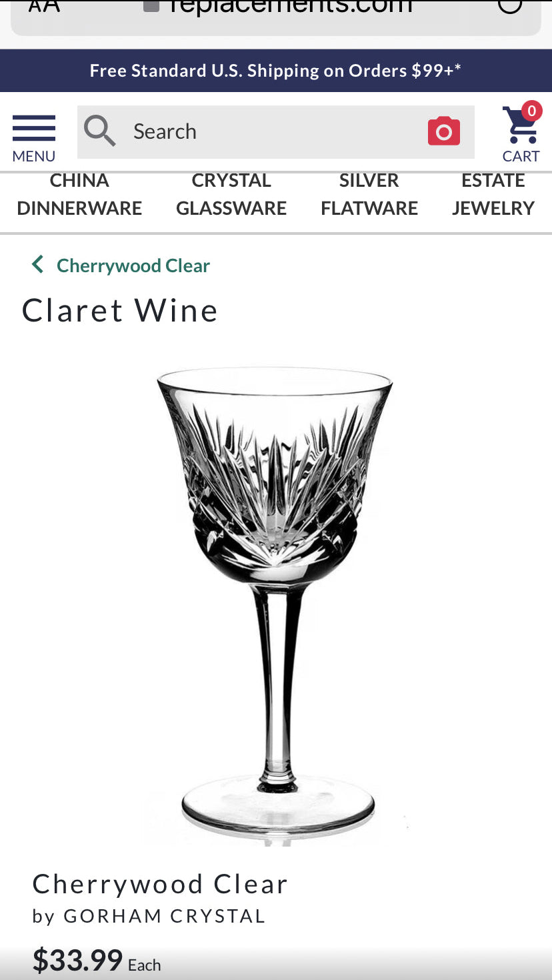Tap the Cherrywood Clear title below image
Viewport: 552px width, 980px height.
(x=160, y=885)
